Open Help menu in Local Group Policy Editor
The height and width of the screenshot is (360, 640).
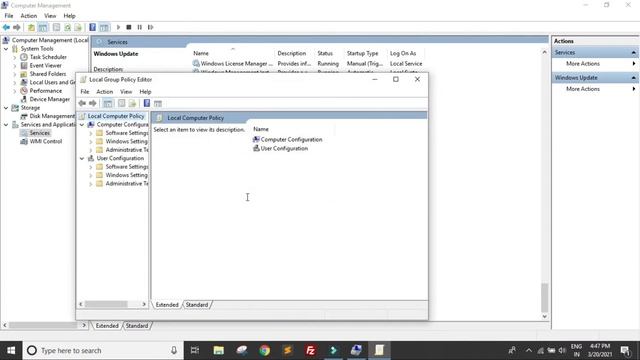click(x=145, y=91)
